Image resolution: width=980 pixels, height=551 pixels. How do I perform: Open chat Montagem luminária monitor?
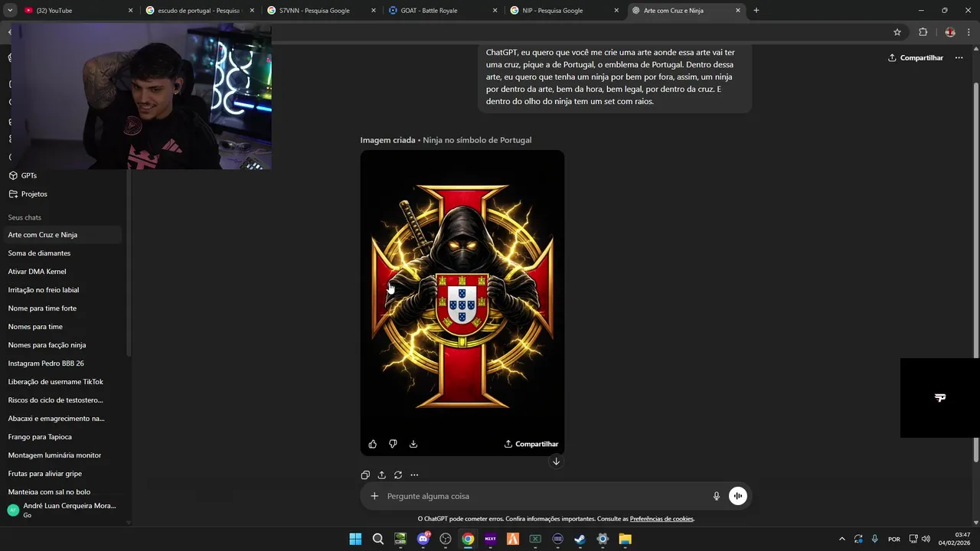61,455
